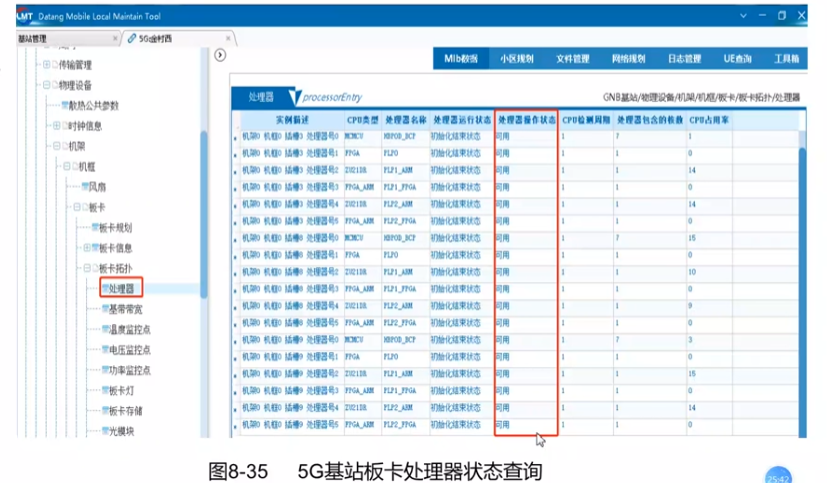Collapse the 机架 tree node

pos(56,146)
